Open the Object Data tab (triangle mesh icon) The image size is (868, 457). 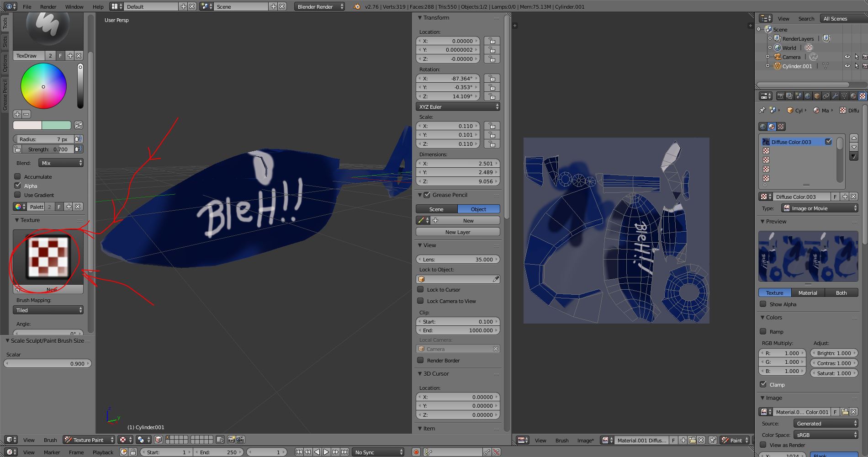844,96
